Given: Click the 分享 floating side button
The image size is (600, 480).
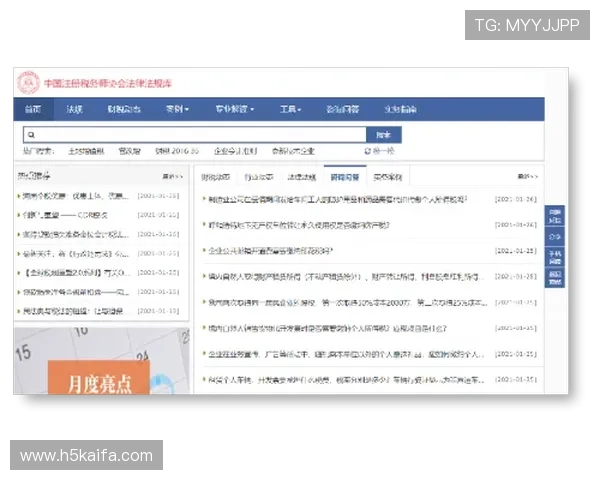Looking at the screenshot, I should click(555, 237).
